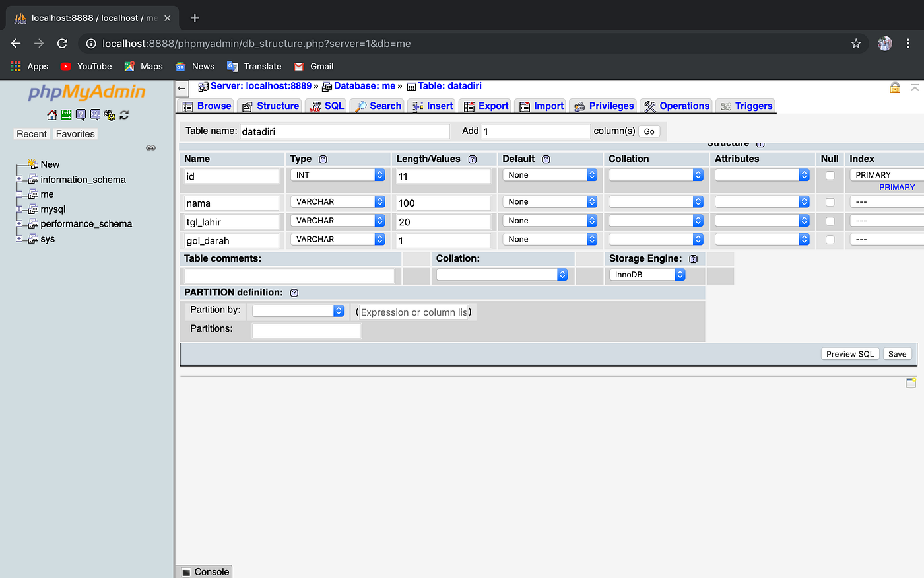Open phpMyAdmin settings gear icon
The height and width of the screenshot is (578, 924).
(110, 114)
